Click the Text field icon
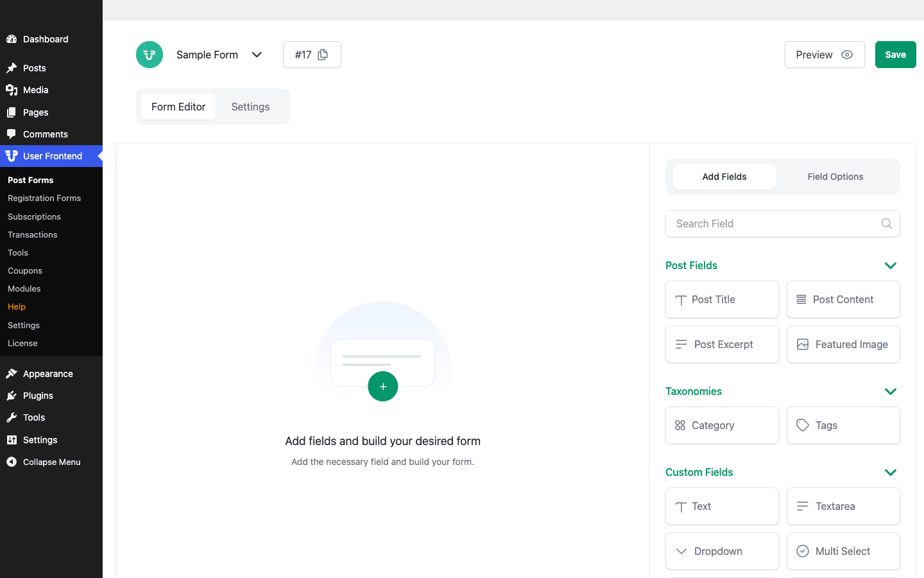This screenshot has height=578, width=924. [x=681, y=507]
